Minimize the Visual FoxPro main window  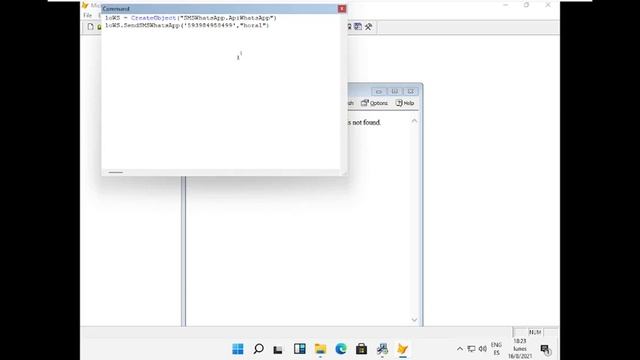point(506,5)
